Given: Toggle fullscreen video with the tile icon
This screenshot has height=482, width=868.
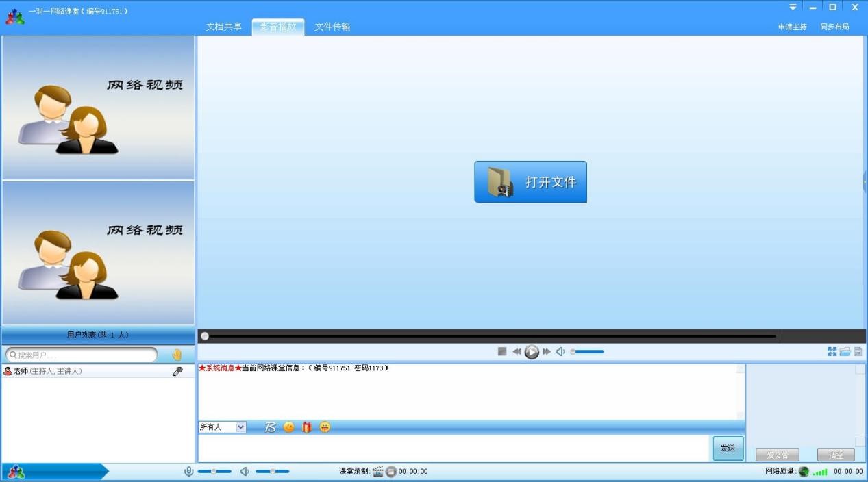Looking at the screenshot, I should pos(832,351).
